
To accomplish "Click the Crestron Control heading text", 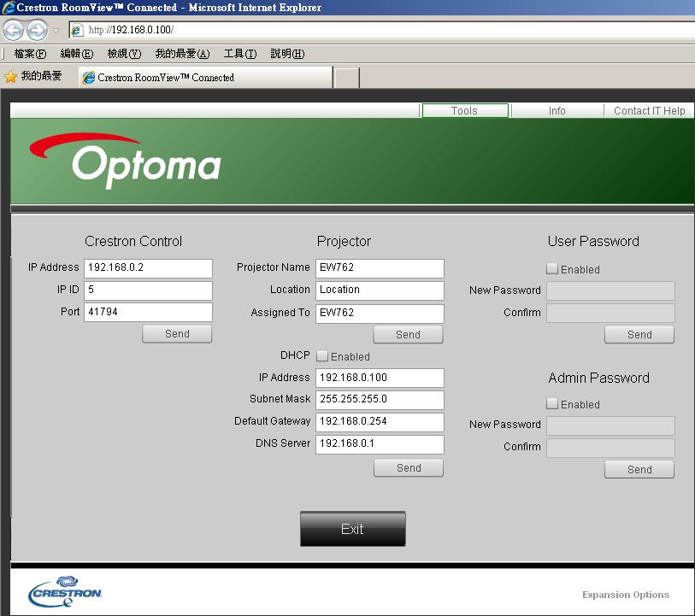I will pos(133,241).
